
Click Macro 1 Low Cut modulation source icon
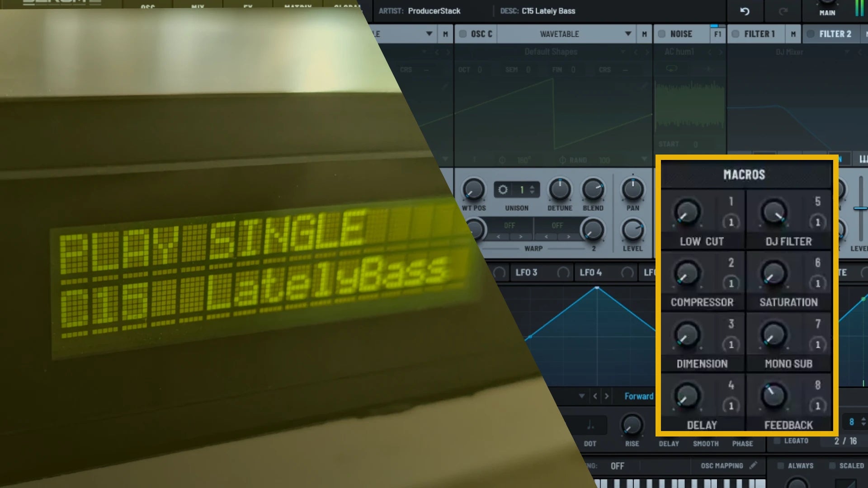(731, 222)
